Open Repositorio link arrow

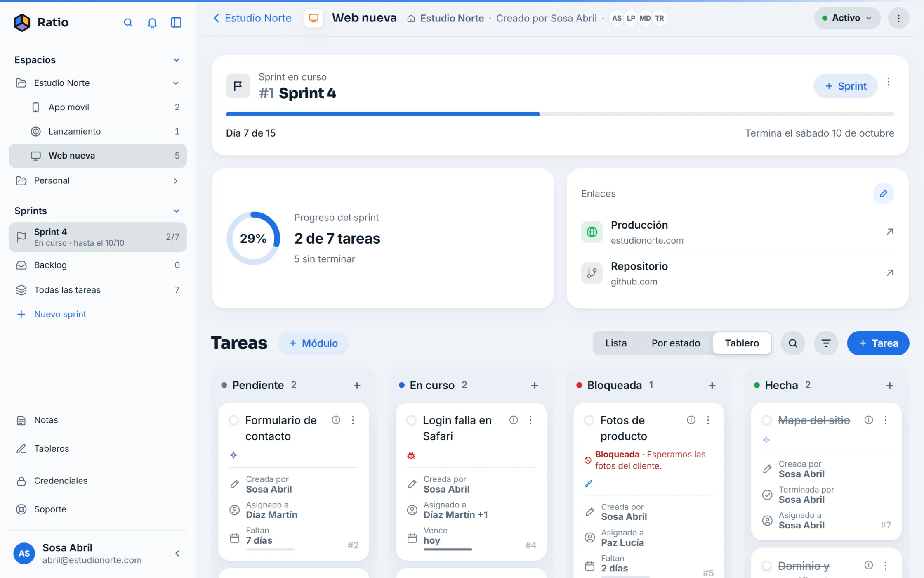(x=890, y=273)
